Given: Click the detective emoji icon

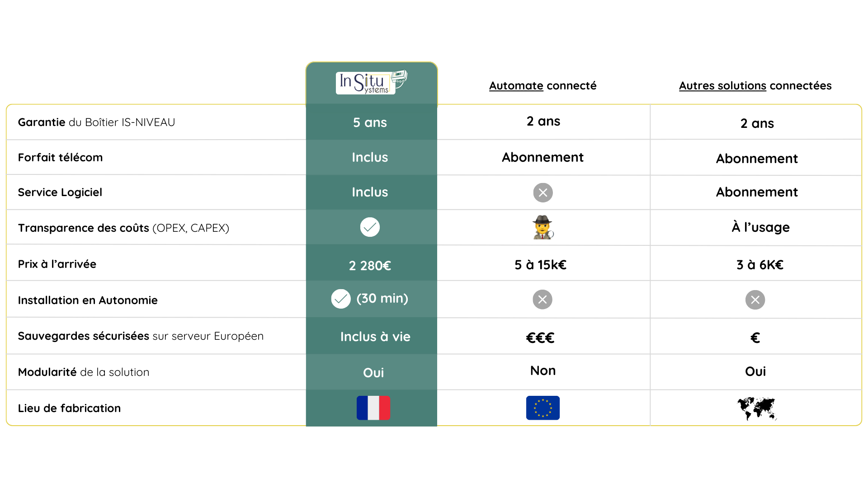Looking at the screenshot, I should [x=543, y=227].
